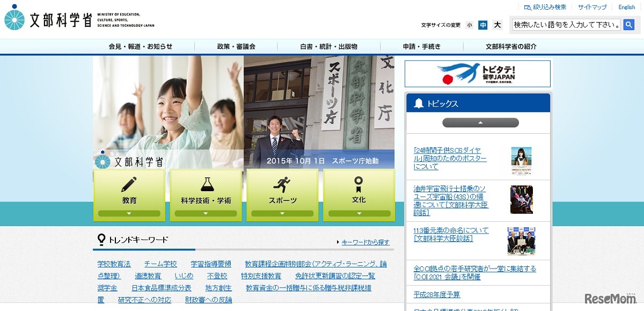Image resolution: width=644 pixels, height=311 pixels.
Task: Keep text size at 中 (medium)
Action: click(x=482, y=24)
